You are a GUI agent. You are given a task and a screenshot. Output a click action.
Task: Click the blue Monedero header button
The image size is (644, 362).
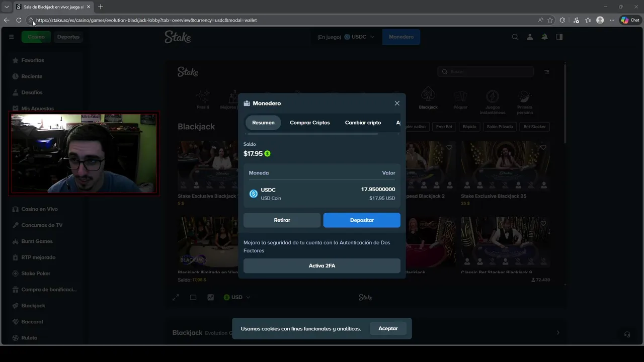point(401,37)
